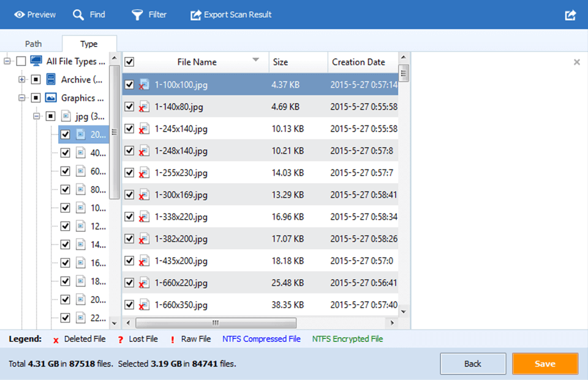Click the sort arrow on the File Name column

click(x=257, y=61)
